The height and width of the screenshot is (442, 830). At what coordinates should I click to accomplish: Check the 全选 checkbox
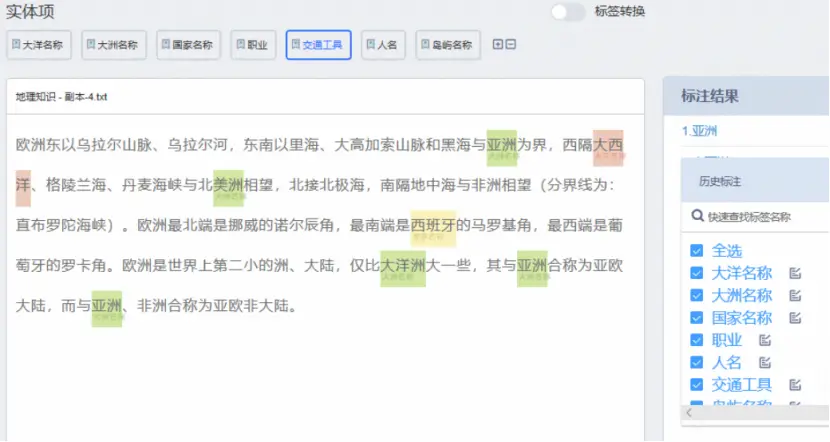697,250
